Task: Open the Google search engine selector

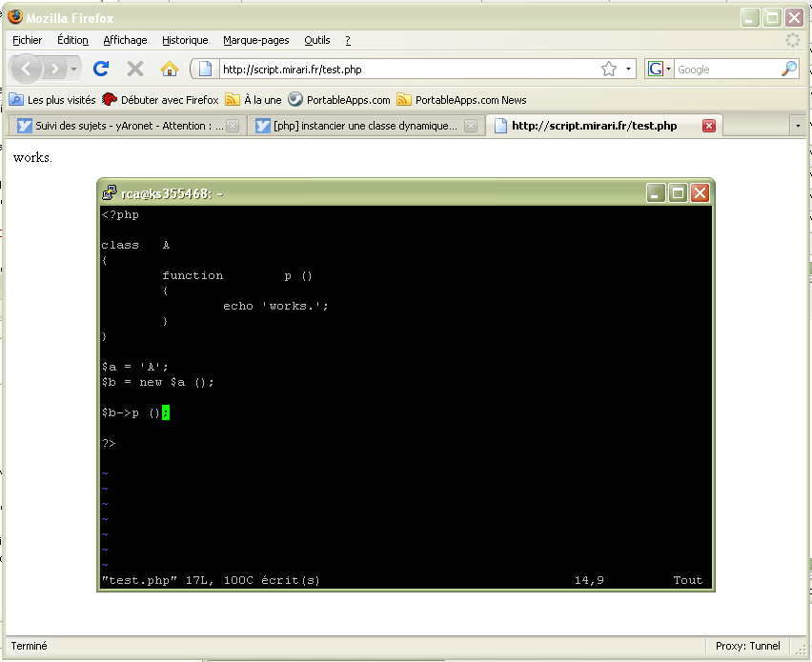Action: [660, 69]
